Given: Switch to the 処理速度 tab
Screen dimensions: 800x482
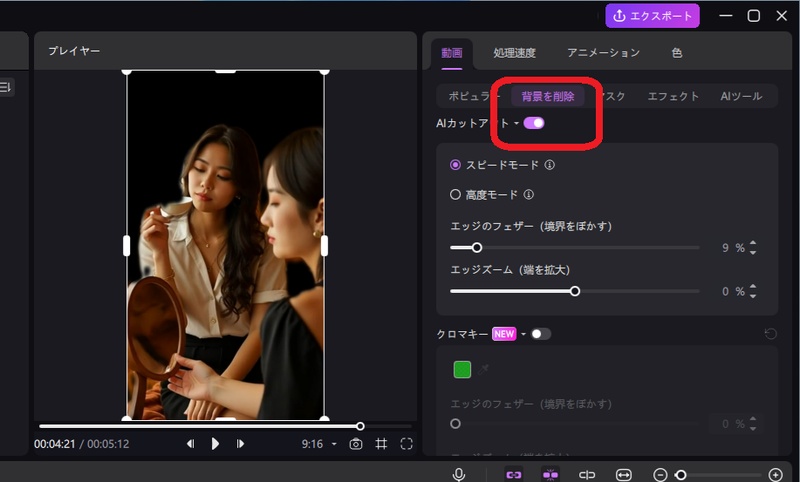Looking at the screenshot, I should [x=514, y=53].
